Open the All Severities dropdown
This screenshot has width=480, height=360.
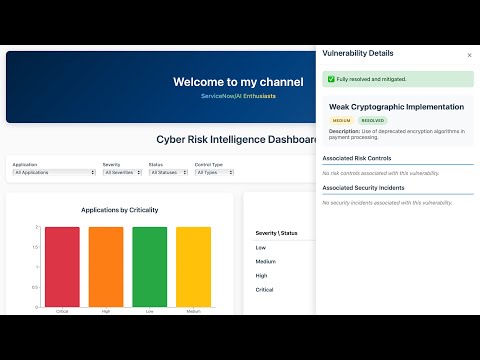(122, 172)
